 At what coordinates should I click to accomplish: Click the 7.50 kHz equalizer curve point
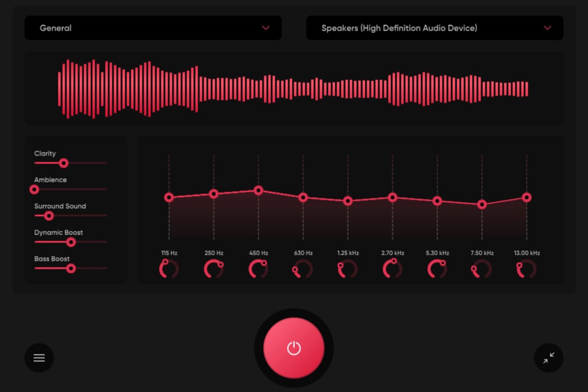[482, 204]
